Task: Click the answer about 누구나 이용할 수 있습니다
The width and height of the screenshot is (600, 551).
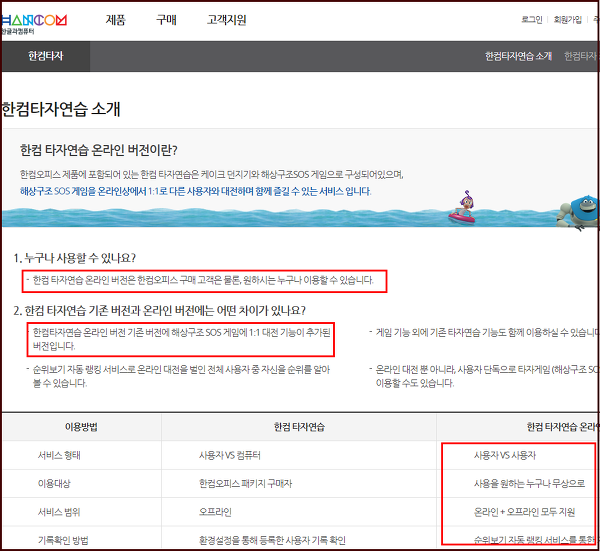Action: click(203, 280)
